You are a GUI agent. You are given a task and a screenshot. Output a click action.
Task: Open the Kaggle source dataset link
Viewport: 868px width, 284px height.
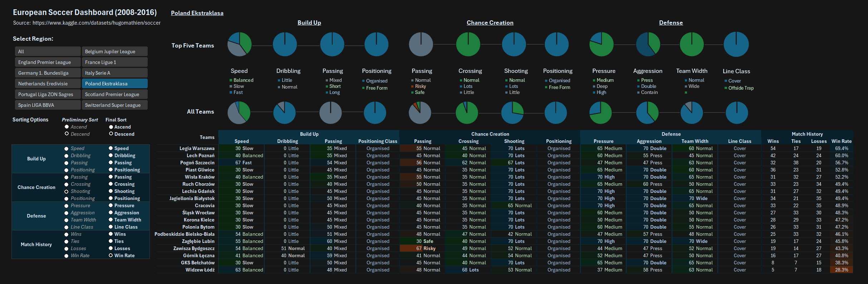97,23
